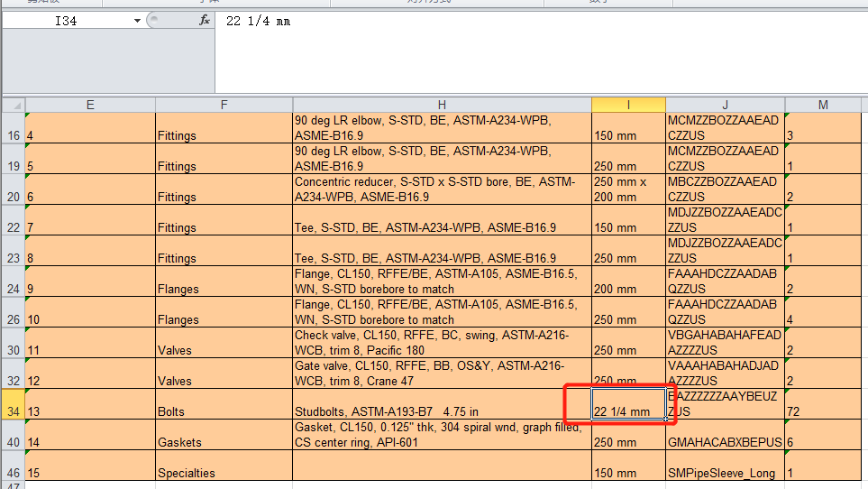The height and width of the screenshot is (489, 868).
Task: Click 'Flanges' cell in row 26
Action: (224, 312)
